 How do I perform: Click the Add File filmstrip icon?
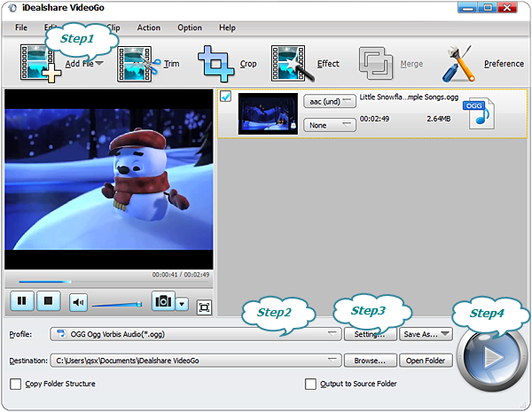pyautogui.click(x=40, y=64)
